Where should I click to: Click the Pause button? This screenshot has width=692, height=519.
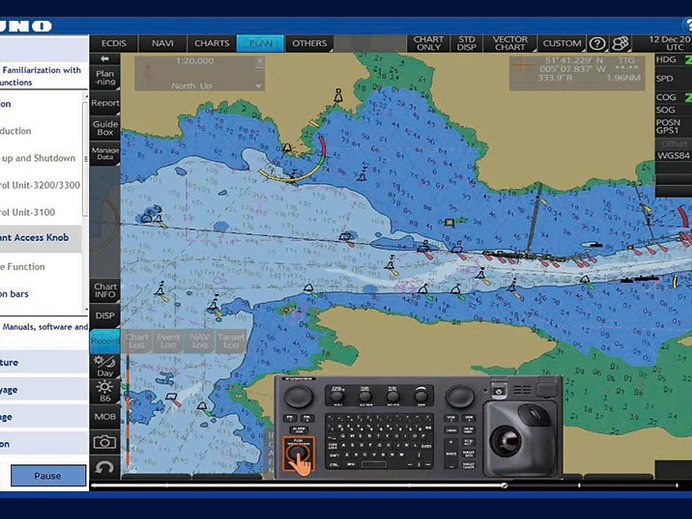pyautogui.click(x=48, y=476)
